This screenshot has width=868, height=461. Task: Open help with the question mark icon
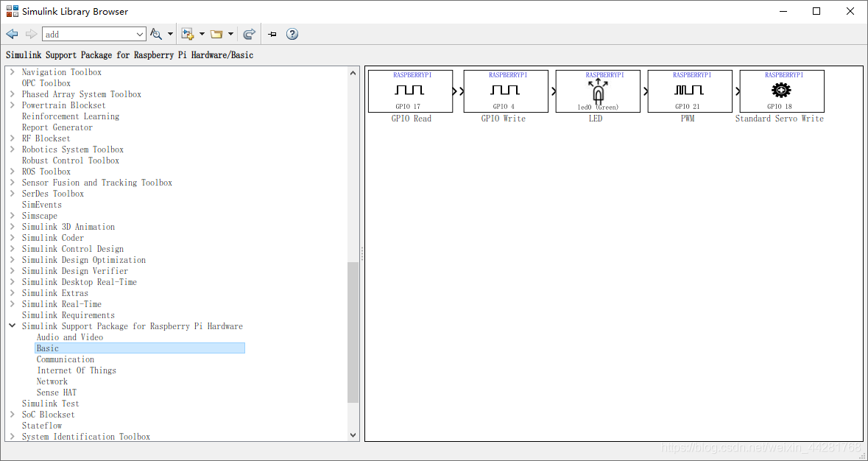292,35
